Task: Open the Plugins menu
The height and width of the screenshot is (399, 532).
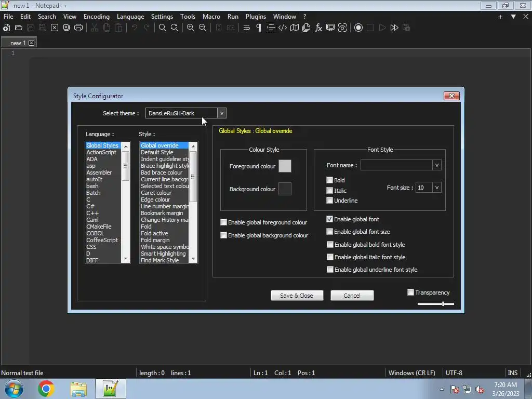Action: (x=256, y=16)
